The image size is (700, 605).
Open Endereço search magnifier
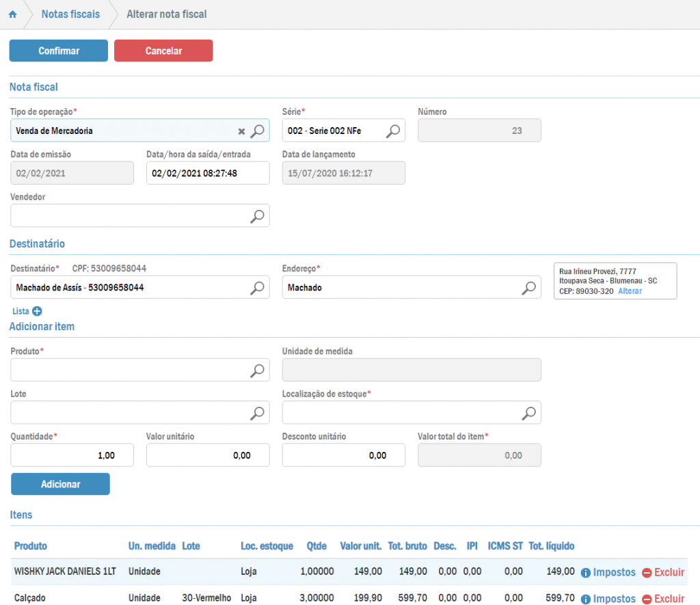pos(529,288)
